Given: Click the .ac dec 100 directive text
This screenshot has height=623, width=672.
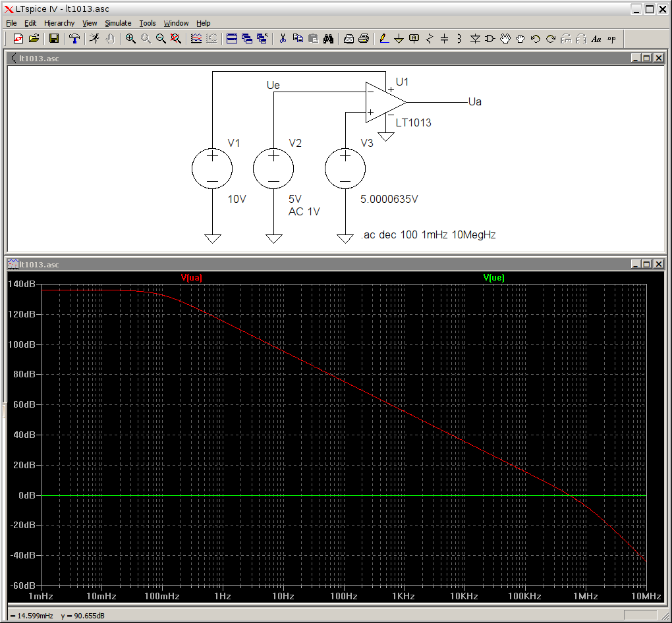Looking at the screenshot, I should pyautogui.click(x=429, y=235).
